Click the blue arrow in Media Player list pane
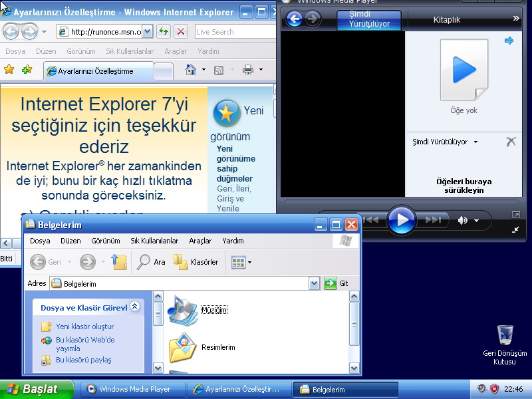This screenshot has height=399, width=532. pyautogui.click(x=509, y=41)
